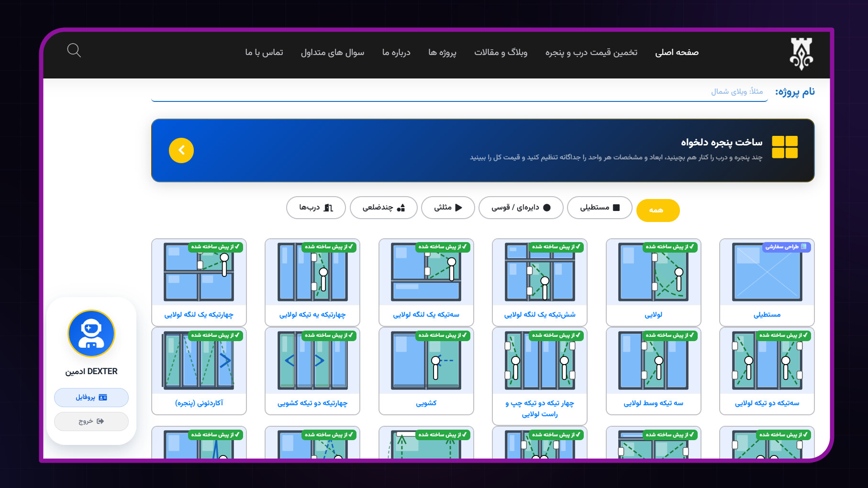The width and height of the screenshot is (868, 488).
Task: Select the آکاردئونی (پنجره) window image
Action: point(199,361)
